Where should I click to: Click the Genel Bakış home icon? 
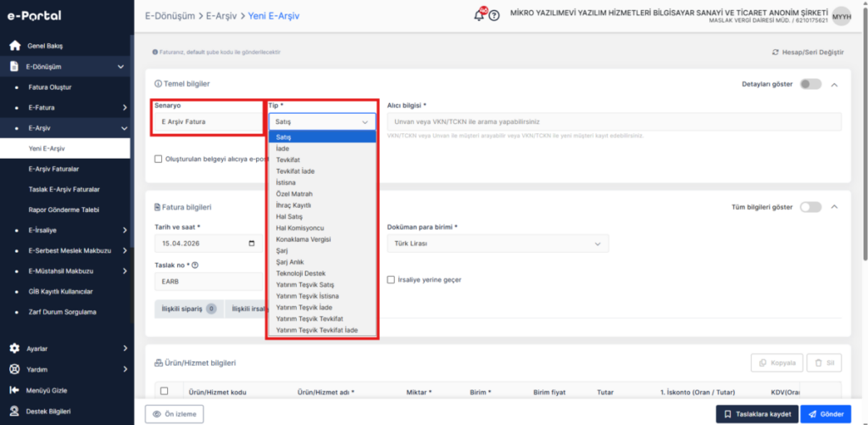(15, 46)
